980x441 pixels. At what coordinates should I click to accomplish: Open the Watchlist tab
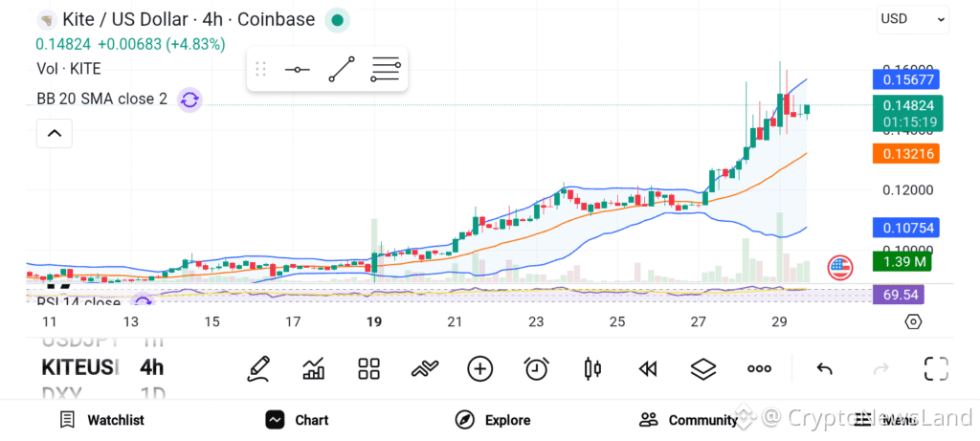101,420
